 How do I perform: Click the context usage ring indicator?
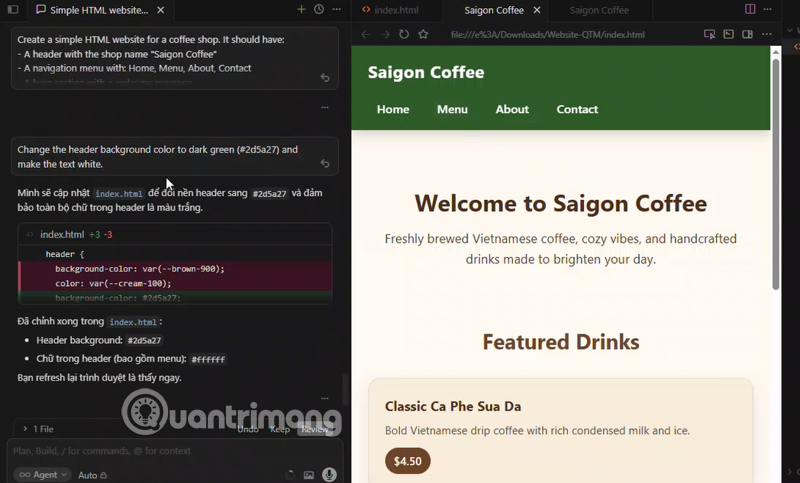click(290, 475)
